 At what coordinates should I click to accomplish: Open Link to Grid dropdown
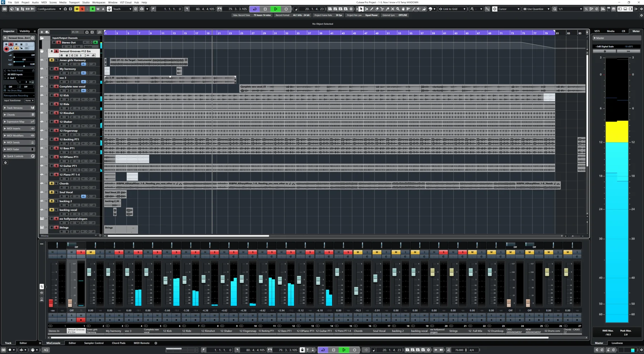(452, 9)
